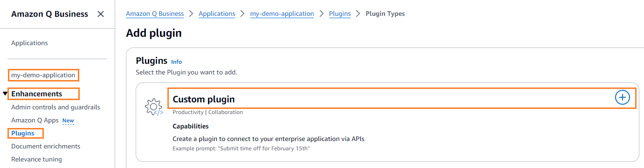Click Plugins breadcrumb link

[340, 13]
